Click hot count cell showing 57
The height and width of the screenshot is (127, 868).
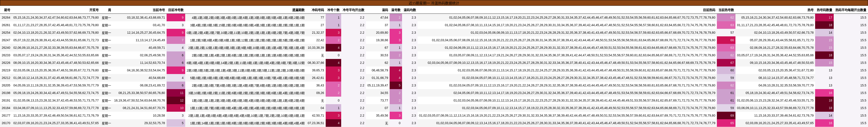[726, 33]
